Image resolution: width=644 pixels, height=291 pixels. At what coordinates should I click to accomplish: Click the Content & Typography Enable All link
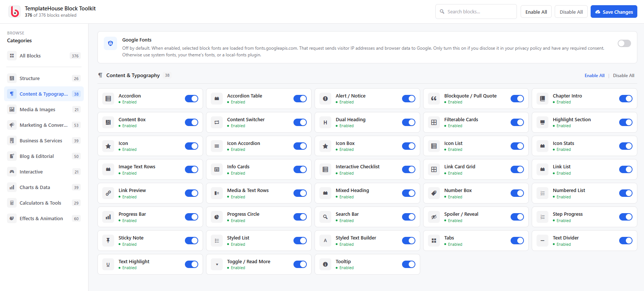click(x=594, y=76)
